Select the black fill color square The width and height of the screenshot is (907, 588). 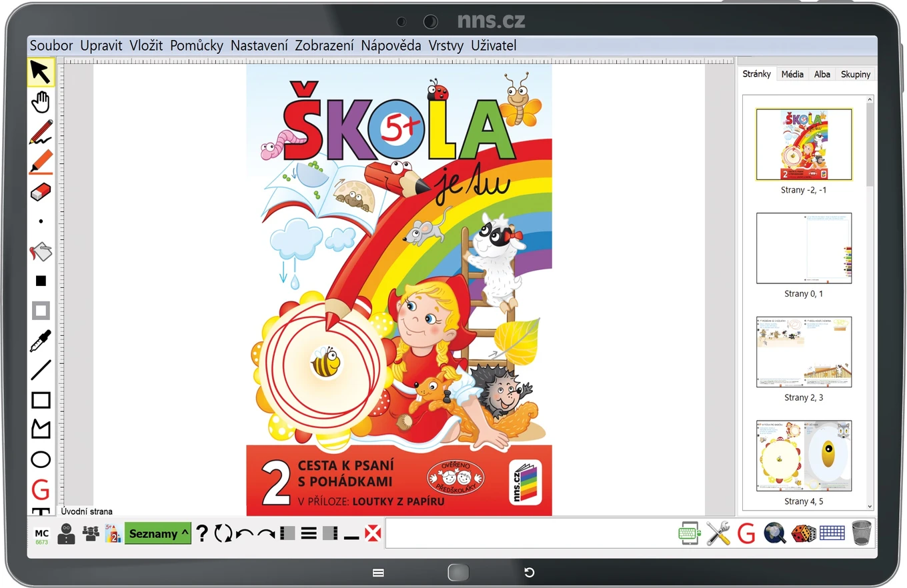(x=41, y=281)
